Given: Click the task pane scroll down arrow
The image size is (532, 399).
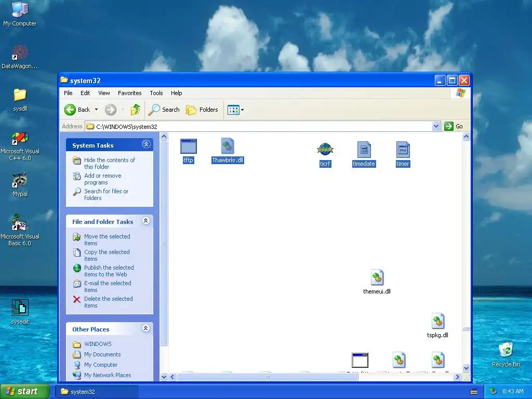Looking at the screenshot, I should [164, 377].
